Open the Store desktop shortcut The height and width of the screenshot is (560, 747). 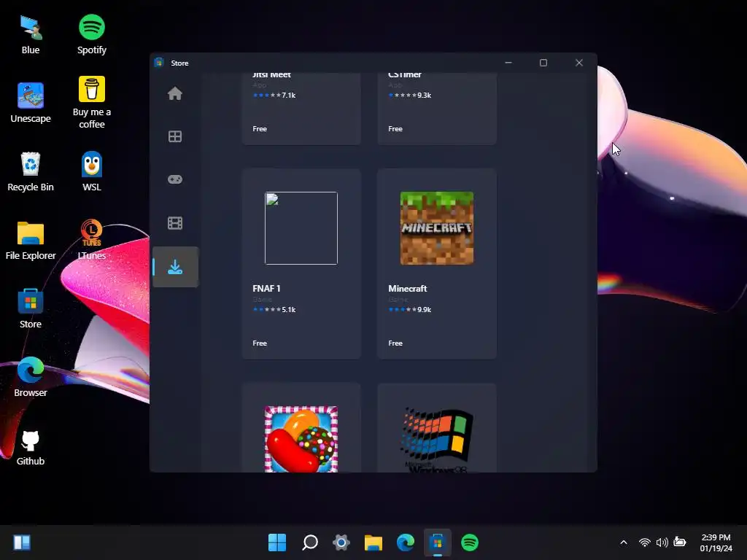coord(31,308)
